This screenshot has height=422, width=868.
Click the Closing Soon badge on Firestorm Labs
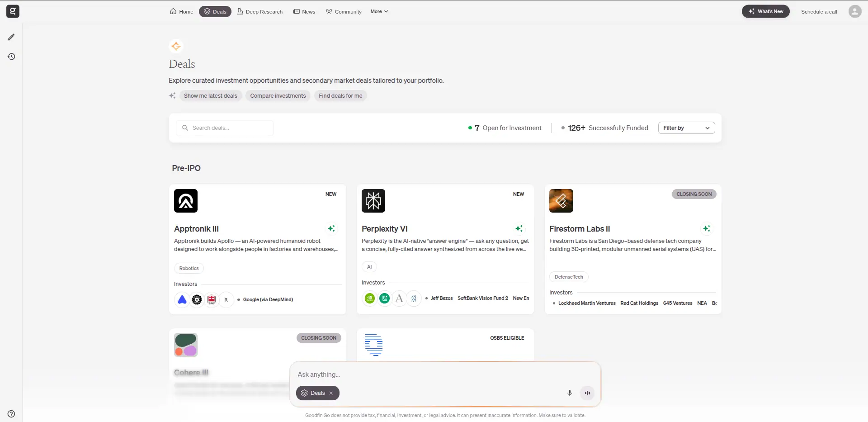click(x=694, y=194)
